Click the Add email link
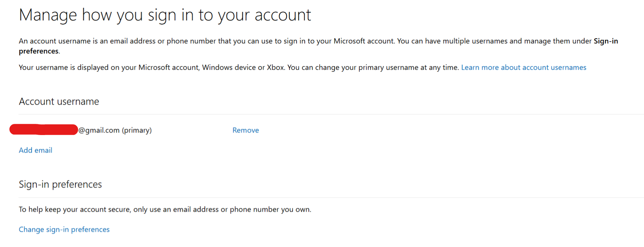644x247 pixels. (x=36, y=150)
